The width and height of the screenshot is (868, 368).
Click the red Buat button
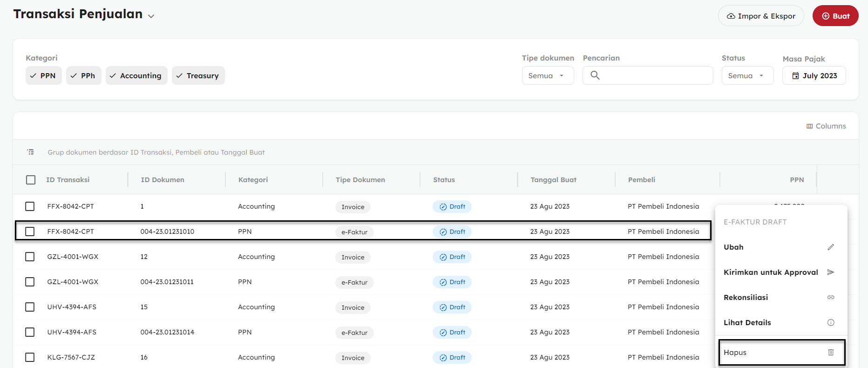click(x=835, y=16)
